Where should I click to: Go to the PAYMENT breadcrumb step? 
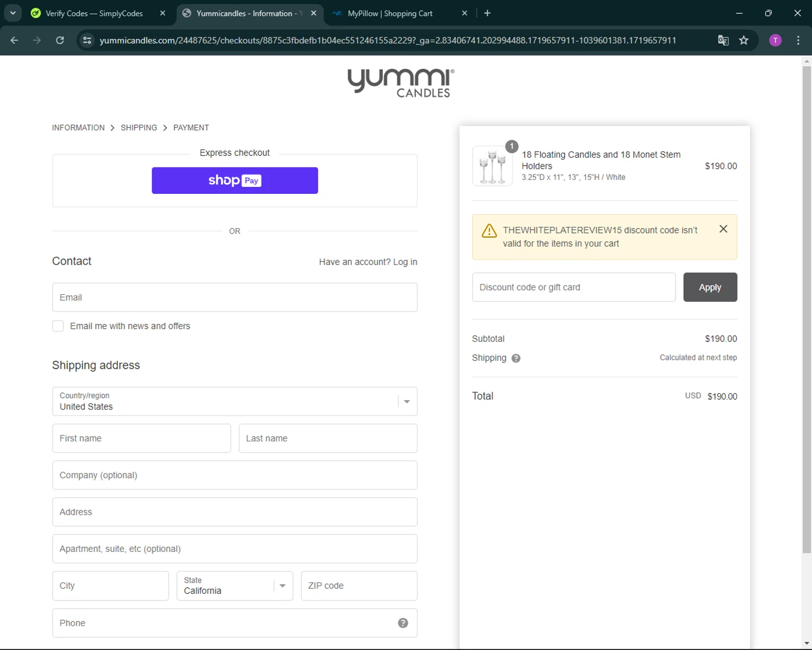191,128
